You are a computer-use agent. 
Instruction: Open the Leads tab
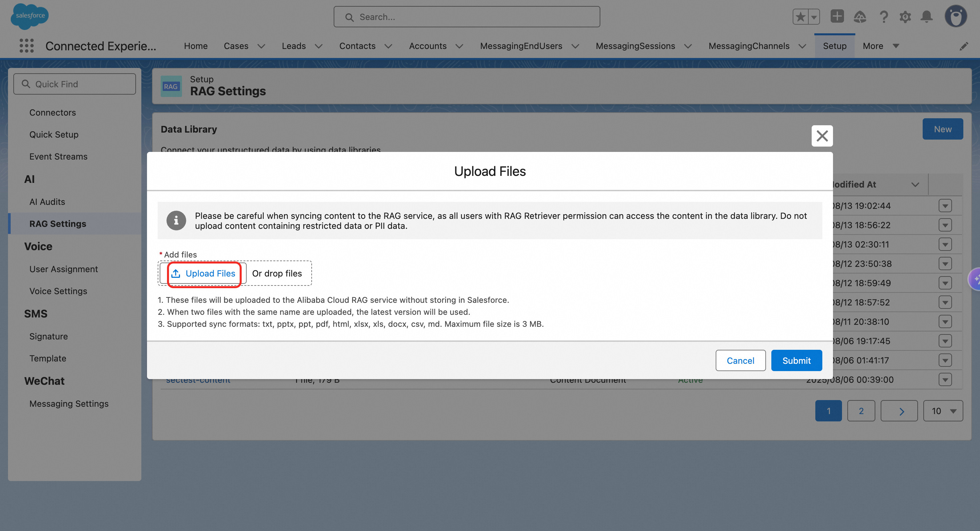tap(294, 46)
